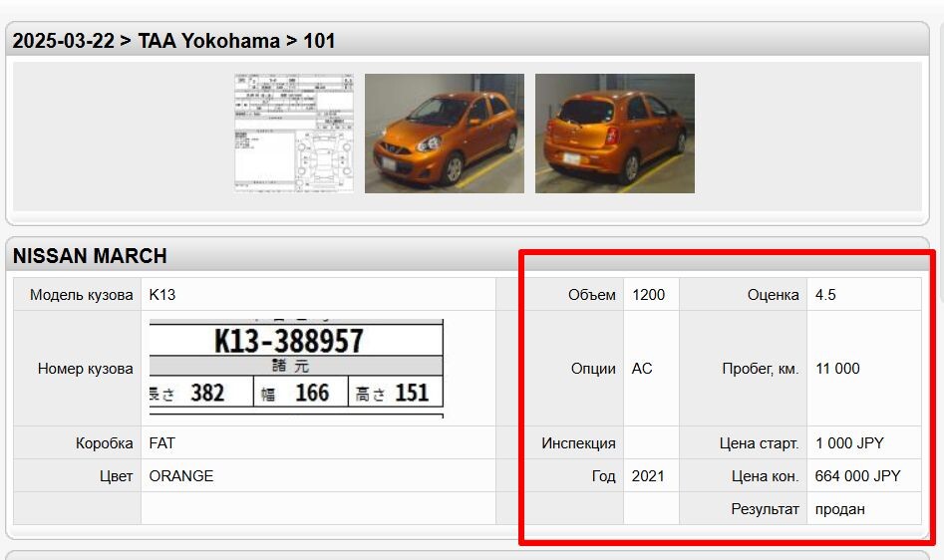Select the result value 'продан'
The image size is (944, 560).
[x=840, y=509]
